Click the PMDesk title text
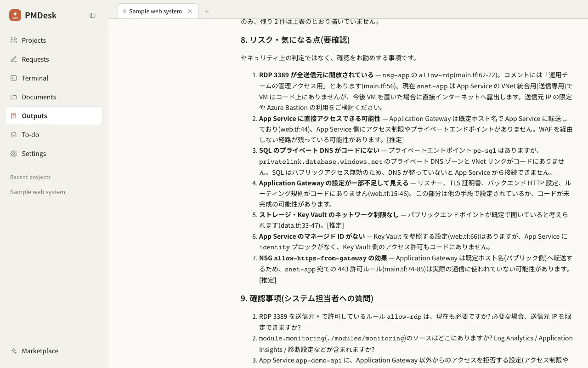The width and height of the screenshot is (588, 368). (x=41, y=15)
